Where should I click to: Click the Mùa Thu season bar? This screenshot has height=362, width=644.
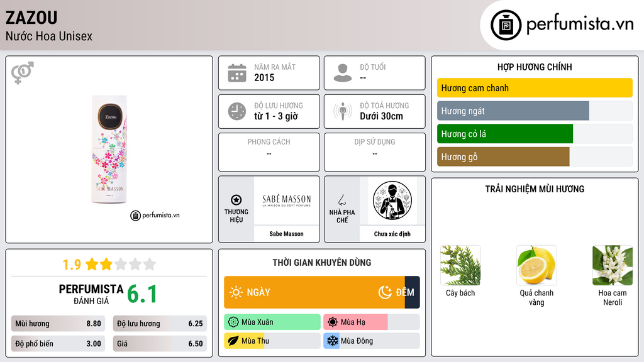click(x=272, y=341)
